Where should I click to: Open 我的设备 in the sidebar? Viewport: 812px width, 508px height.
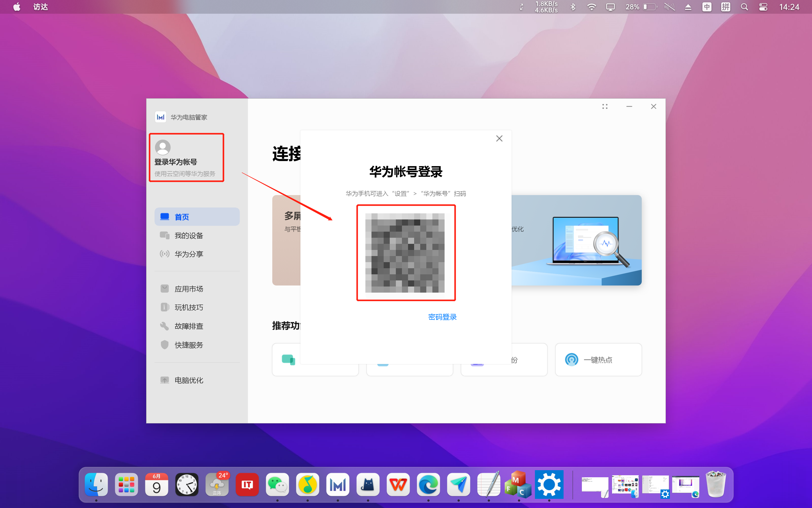pos(197,235)
